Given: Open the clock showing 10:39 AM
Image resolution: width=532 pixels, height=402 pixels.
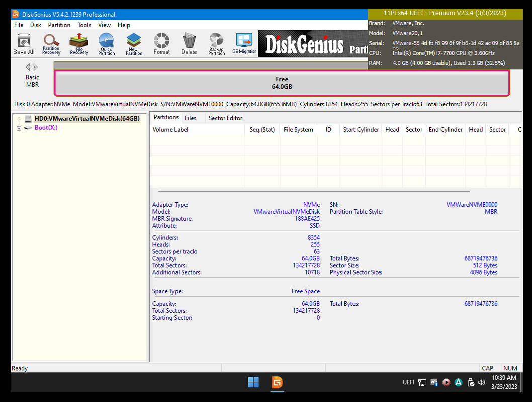Looking at the screenshot, I should pyautogui.click(x=504, y=382).
